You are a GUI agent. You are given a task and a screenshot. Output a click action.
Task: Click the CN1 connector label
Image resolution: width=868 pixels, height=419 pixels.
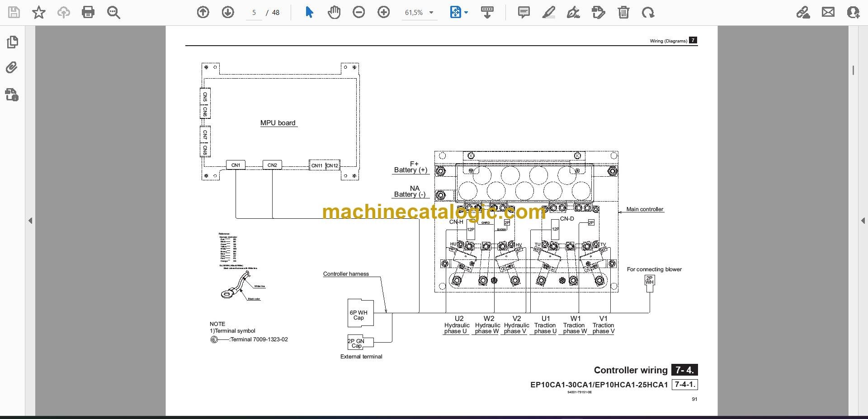[x=236, y=165]
